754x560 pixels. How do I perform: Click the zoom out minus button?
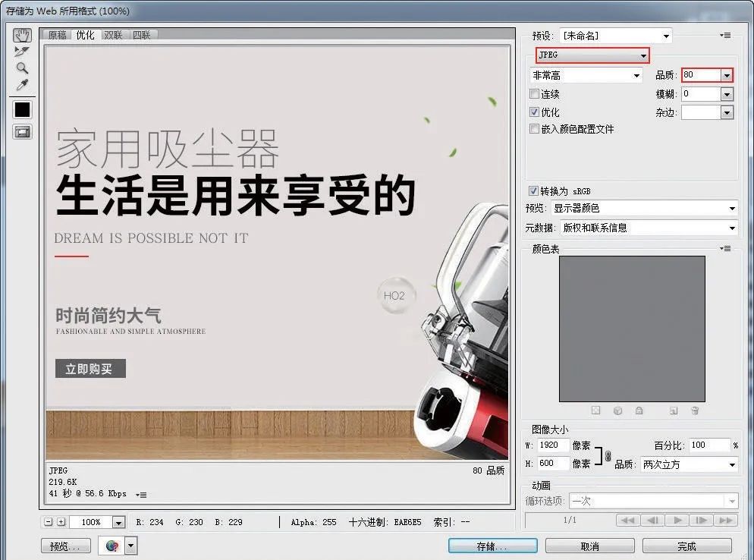pos(48,521)
